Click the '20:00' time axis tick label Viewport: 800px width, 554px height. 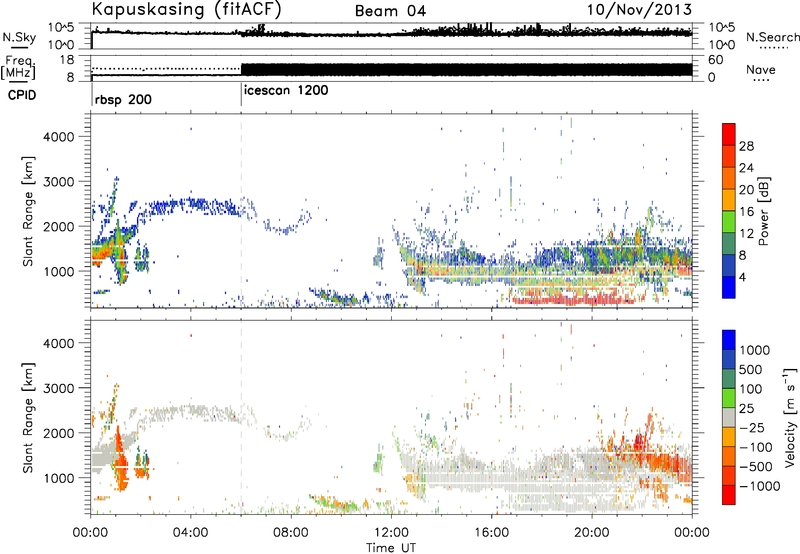[x=592, y=533]
